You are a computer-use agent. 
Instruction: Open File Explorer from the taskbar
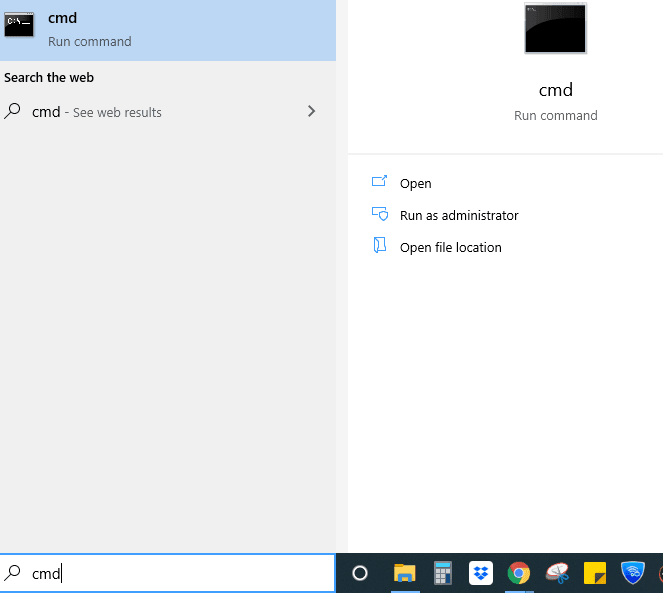pos(405,573)
